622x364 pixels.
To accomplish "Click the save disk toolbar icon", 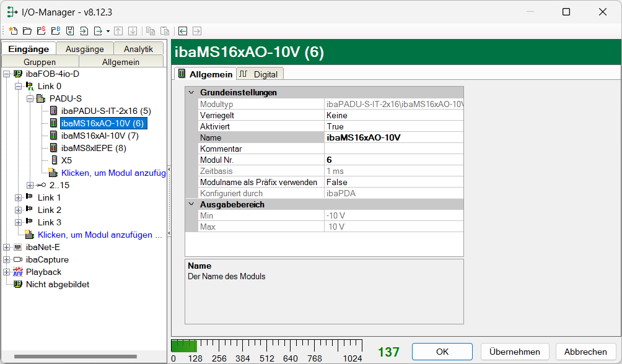I will [70, 31].
